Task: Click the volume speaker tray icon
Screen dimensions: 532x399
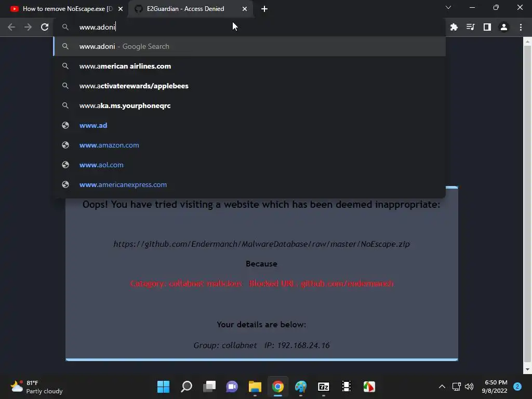Action: pyautogui.click(x=469, y=387)
